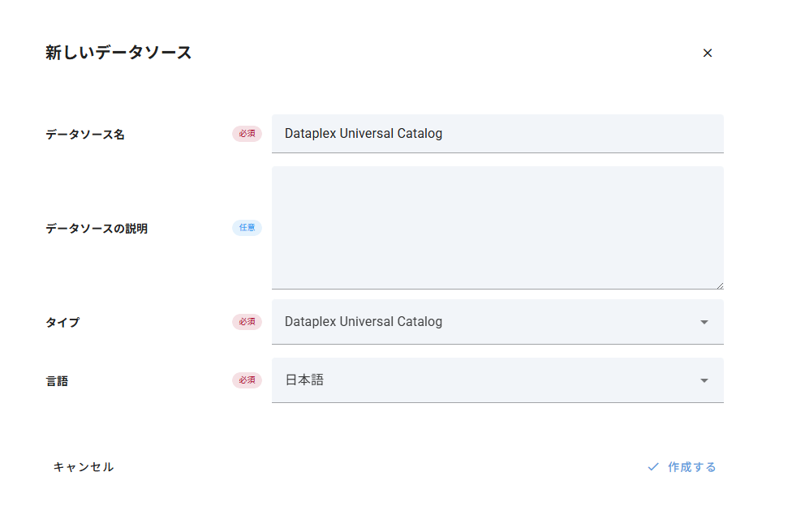Screen dimensions: 792x532
Task: Close the 新しいデータソース dialog with X
Action: click(x=708, y=53)
